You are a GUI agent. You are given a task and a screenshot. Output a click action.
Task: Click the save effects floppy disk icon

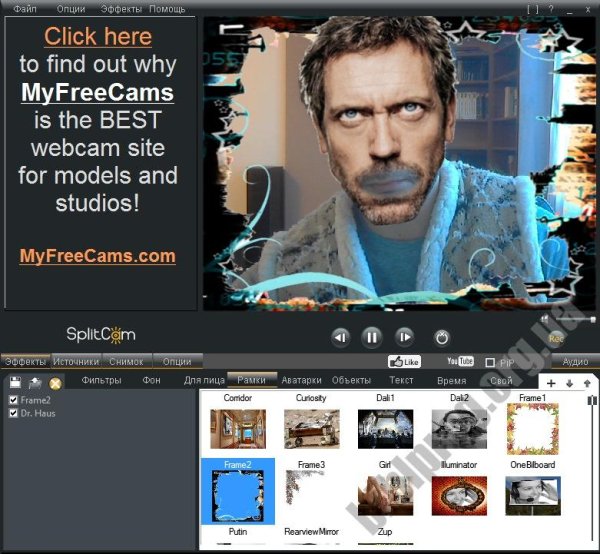pos(15,382)
